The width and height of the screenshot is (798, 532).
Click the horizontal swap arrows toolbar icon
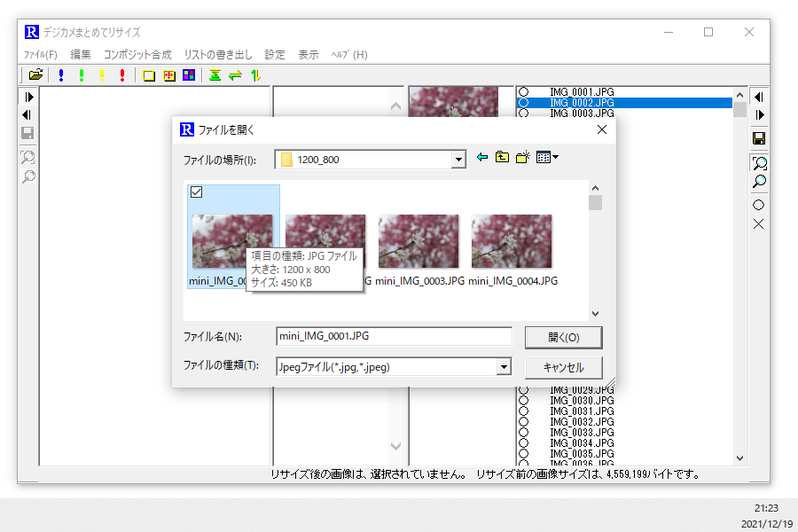coord(235,76)
